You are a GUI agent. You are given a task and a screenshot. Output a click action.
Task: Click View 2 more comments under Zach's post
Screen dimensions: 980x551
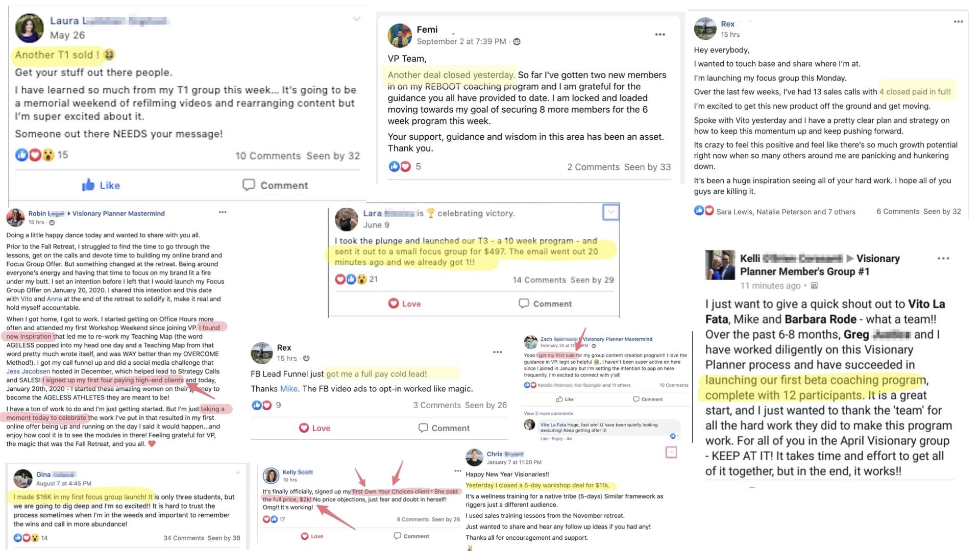click(548, 413)
